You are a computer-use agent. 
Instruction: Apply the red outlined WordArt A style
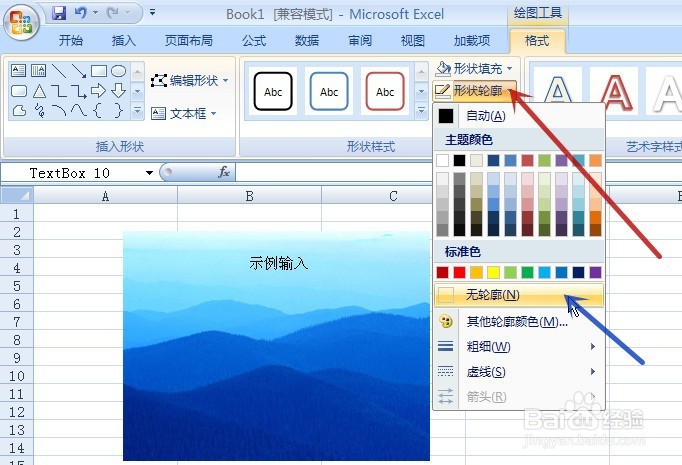[614, 91]
